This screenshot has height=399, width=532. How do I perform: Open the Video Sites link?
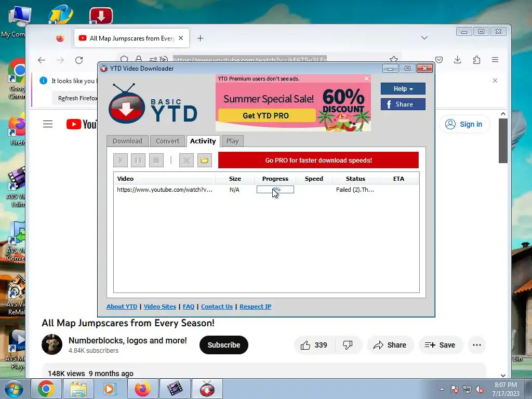[x=160, y=307]
